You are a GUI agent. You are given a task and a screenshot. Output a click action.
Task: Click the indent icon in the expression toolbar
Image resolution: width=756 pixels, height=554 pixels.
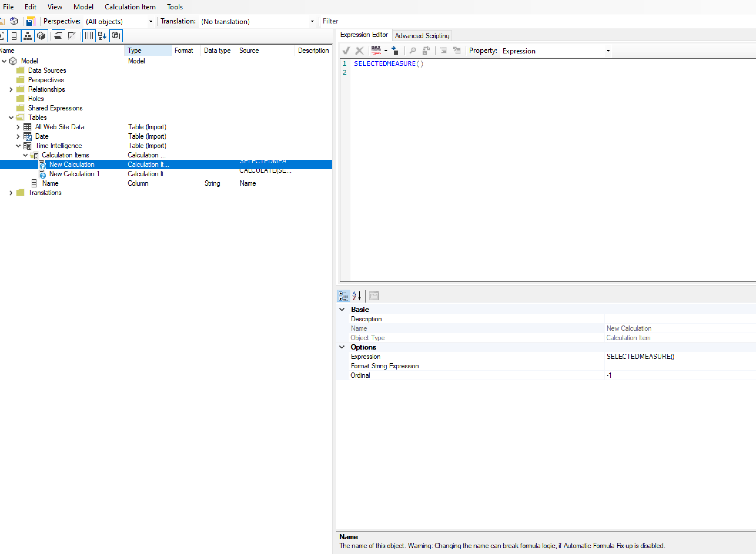443,51
